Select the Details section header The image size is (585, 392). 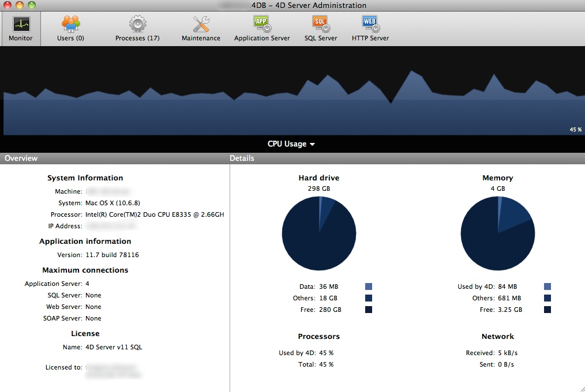click(x=242, y=158)
